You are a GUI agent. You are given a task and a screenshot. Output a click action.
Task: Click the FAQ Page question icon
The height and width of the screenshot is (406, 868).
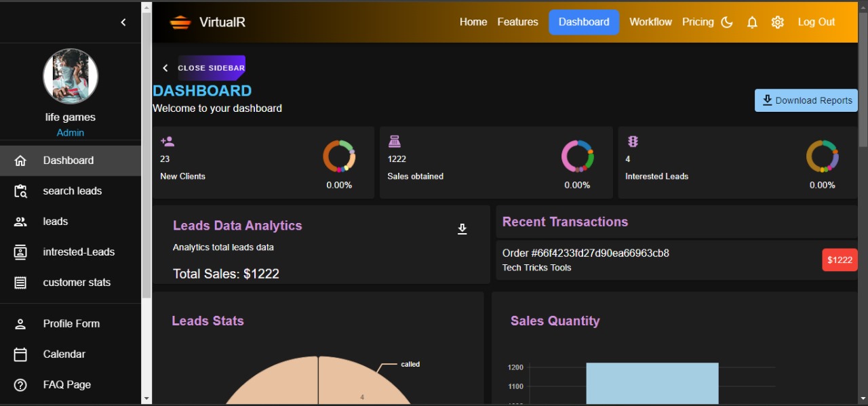20,385
